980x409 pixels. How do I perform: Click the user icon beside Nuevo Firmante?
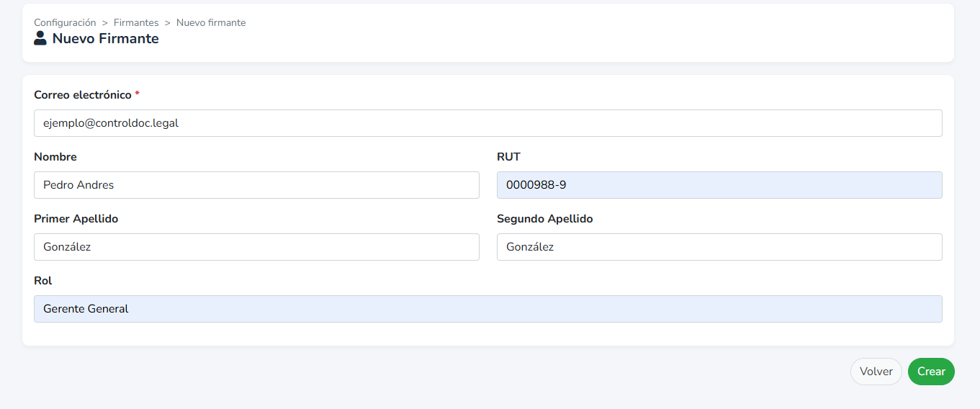40,38
